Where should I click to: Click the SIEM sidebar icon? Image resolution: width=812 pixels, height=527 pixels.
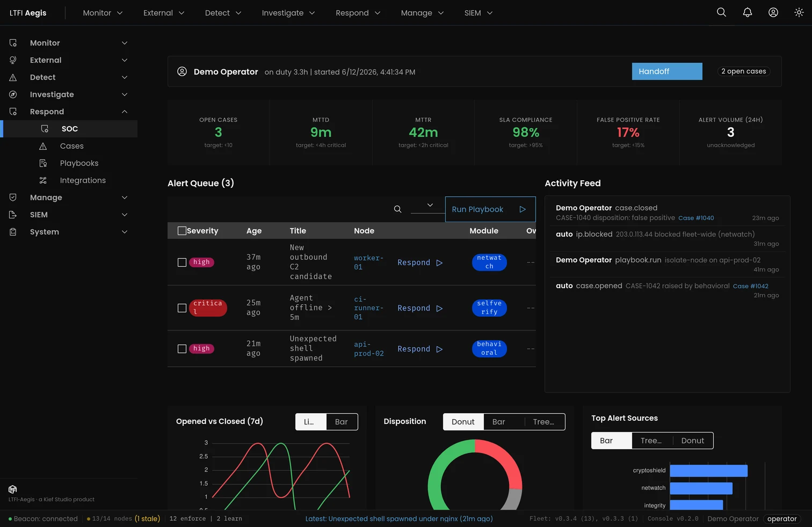(13, 215)
